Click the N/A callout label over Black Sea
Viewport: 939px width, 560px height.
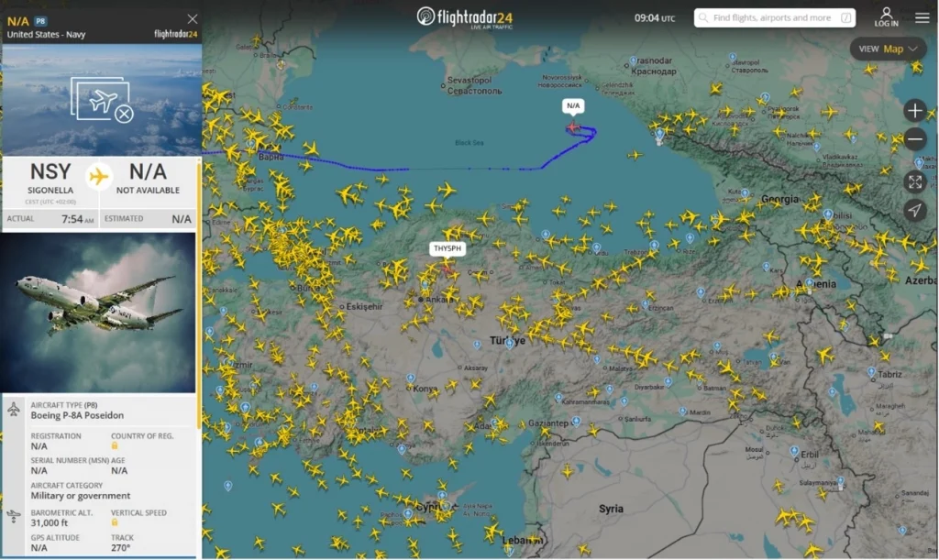573,106
